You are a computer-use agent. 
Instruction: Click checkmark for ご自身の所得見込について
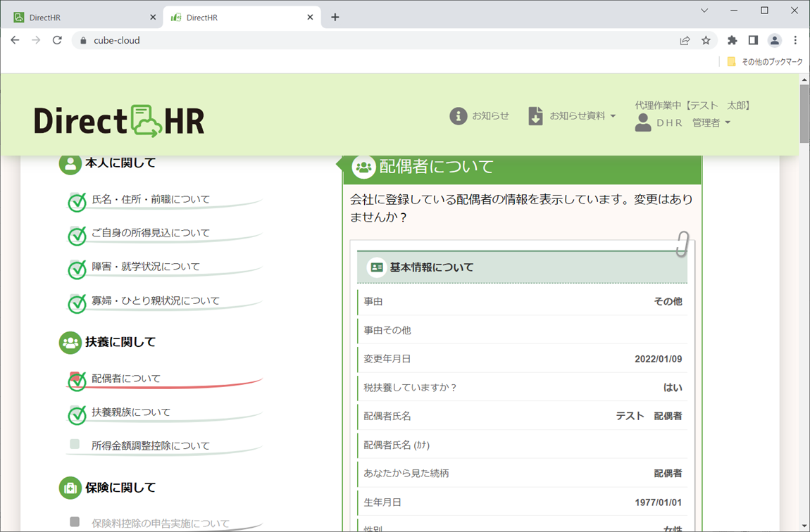click(77, 236)
